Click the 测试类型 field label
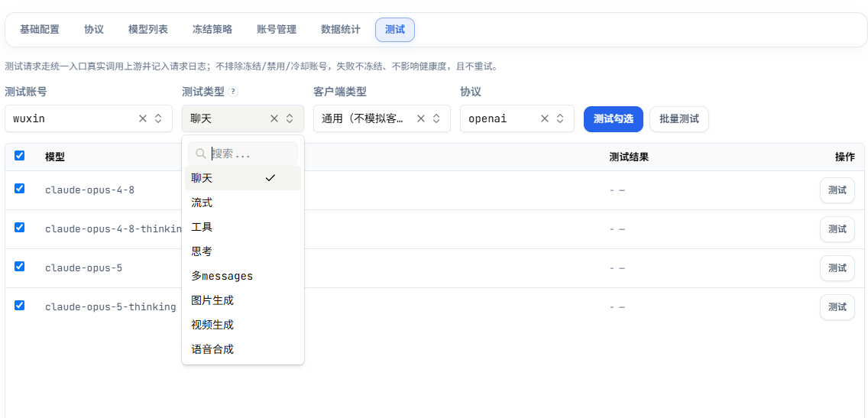868x418 pixels. pyautogui.click(x=202, y=92)
